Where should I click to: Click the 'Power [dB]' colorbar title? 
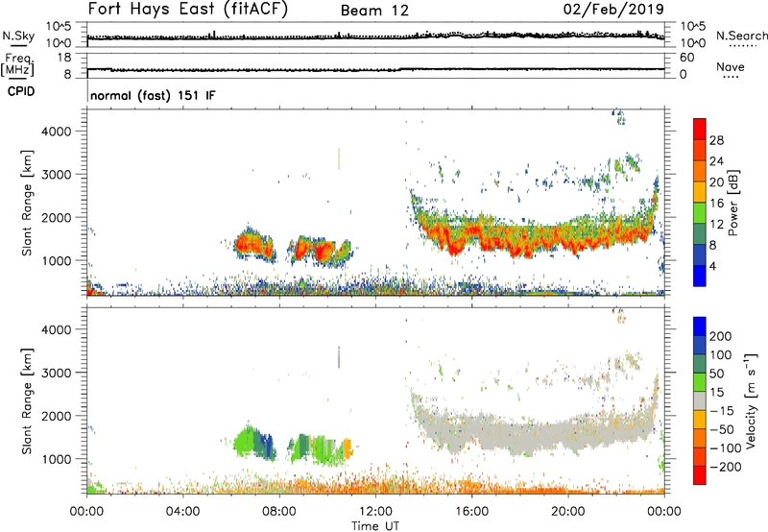coord(733,203)
